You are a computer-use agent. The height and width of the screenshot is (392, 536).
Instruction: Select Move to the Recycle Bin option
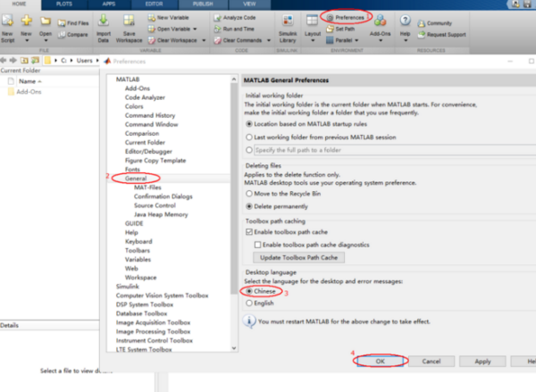(249, 194)
